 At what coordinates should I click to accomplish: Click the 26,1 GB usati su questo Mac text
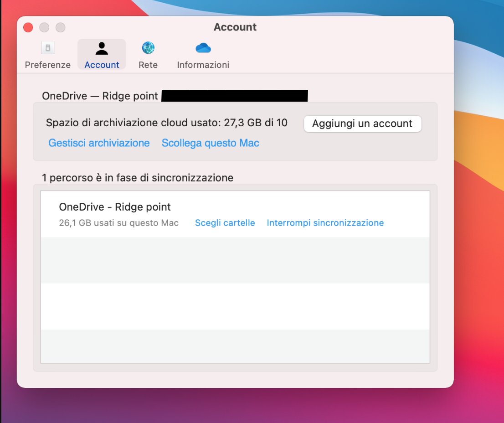118,223
